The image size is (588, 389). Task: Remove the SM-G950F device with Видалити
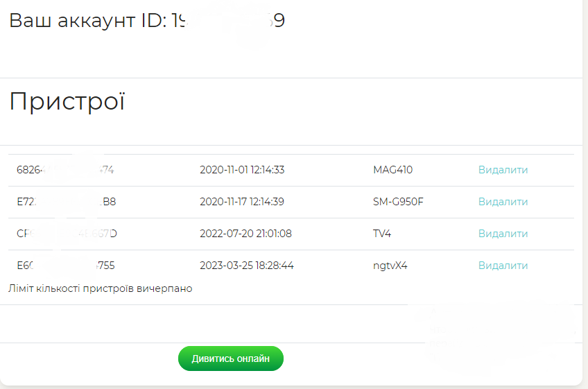[503, 202]
